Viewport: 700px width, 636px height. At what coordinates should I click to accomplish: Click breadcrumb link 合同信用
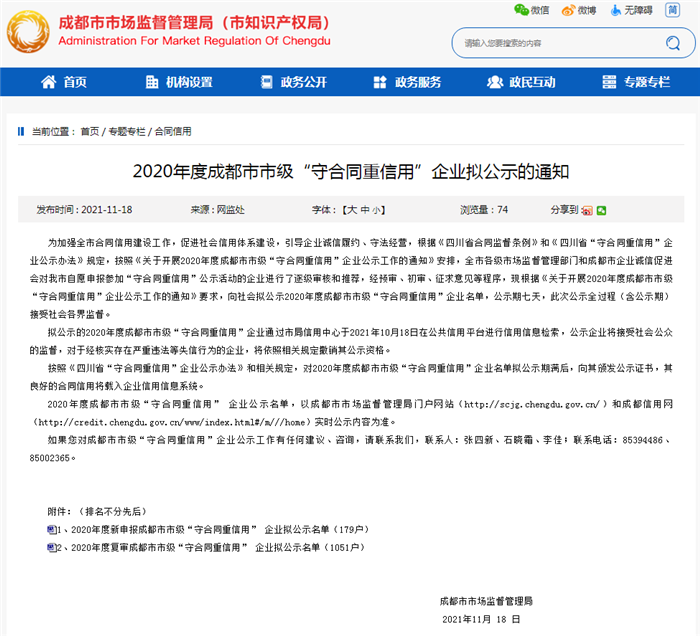[173, 132]
